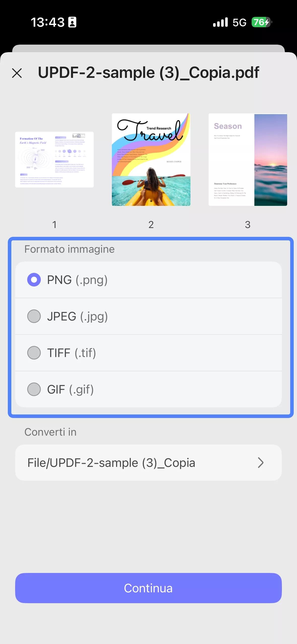The image size is (297, 644).
Task: Tap page number 2 label
Action: 151,224
